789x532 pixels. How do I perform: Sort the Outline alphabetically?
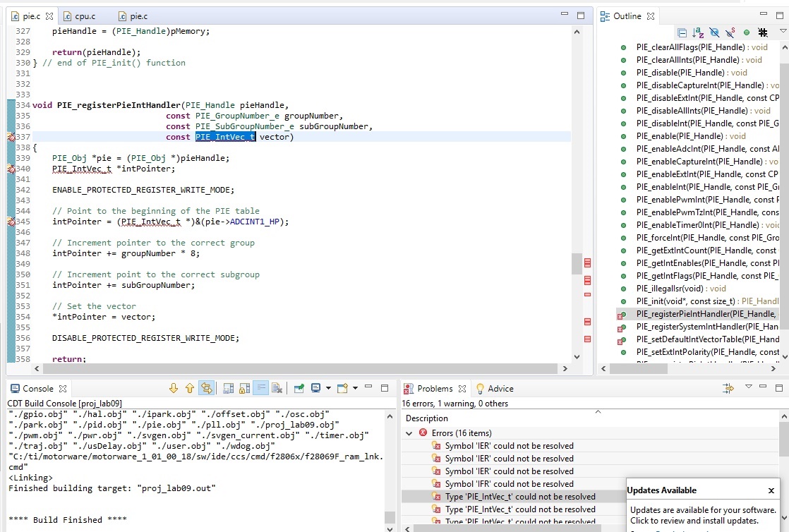pyautogui.click(x=699, y=32)
